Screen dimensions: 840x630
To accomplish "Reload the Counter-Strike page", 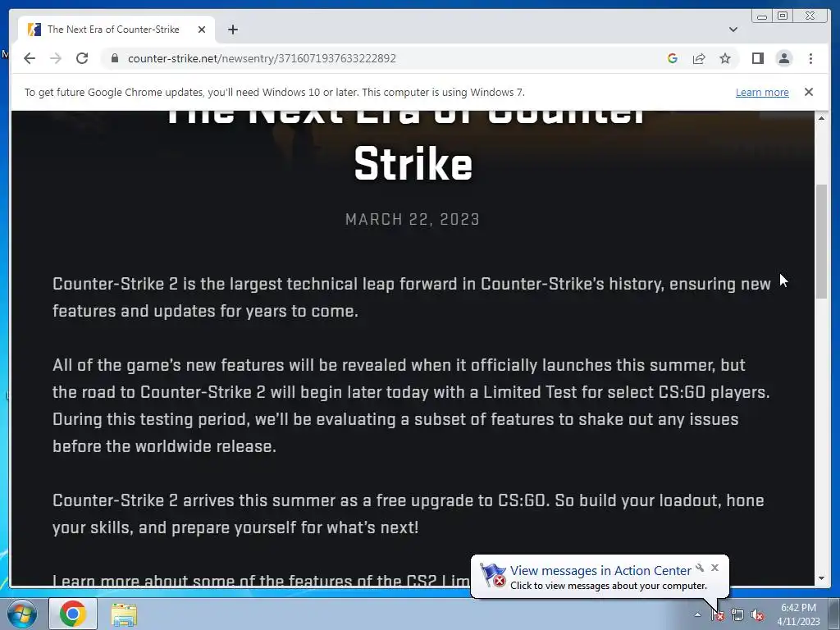I will pos(82,58).
